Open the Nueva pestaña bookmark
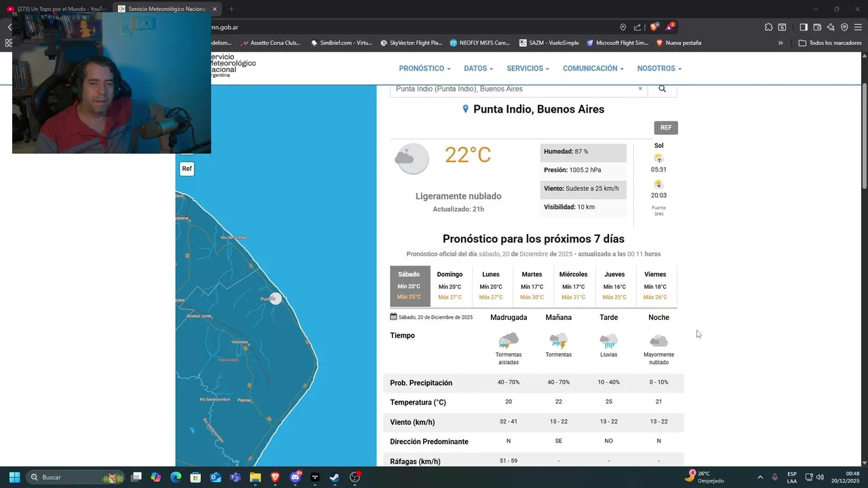This screenshot has height=488, width=868. point(679,43)
